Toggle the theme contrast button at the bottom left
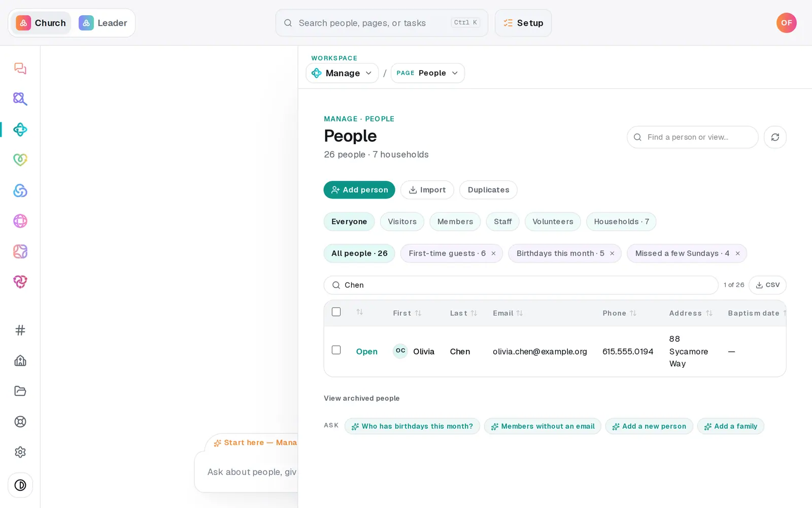The height and width of the screenshot is (508, 812). 20,485
